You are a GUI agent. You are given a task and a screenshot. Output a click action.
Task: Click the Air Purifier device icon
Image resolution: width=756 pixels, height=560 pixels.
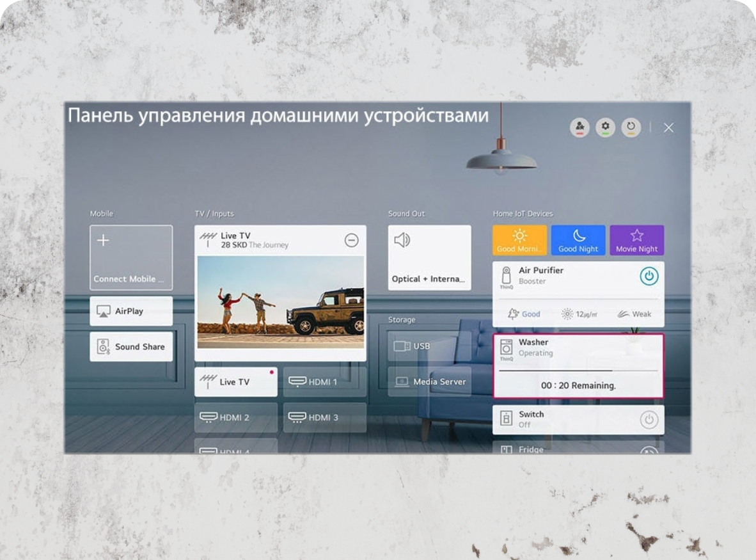click(x=507, y=277)
